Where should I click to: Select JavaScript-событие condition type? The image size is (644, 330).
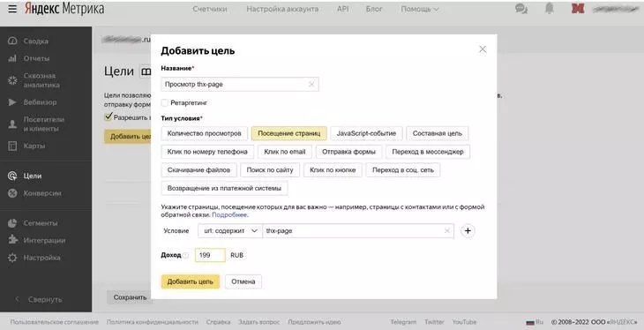(x=366, y=133)
